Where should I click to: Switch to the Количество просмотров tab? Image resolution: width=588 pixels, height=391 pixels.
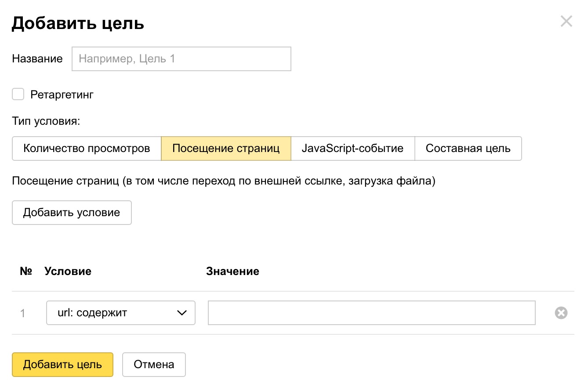click(86, 148)
